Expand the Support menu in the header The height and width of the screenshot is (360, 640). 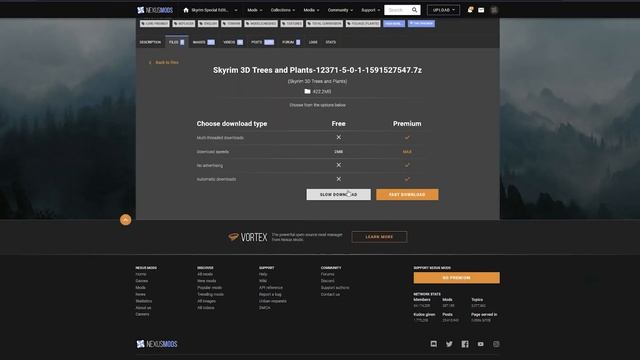(x=371, y=10)
